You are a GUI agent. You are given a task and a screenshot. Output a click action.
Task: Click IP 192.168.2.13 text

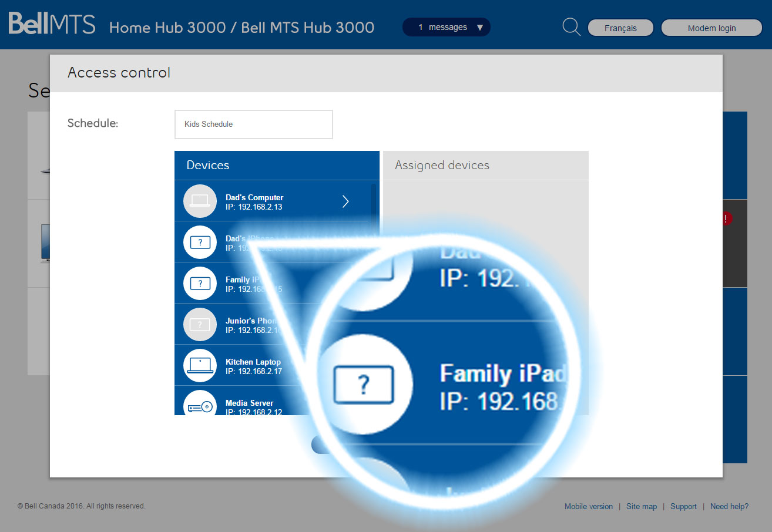254,207
